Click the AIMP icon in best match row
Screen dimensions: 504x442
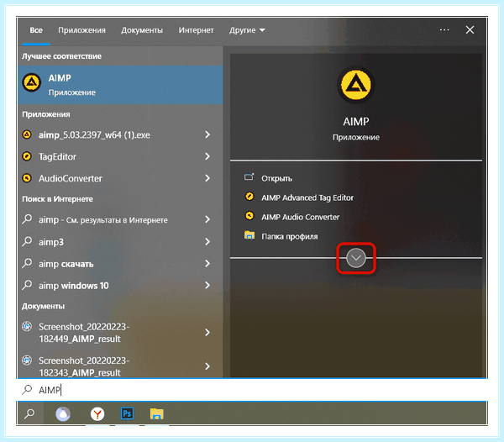[32, 82]
